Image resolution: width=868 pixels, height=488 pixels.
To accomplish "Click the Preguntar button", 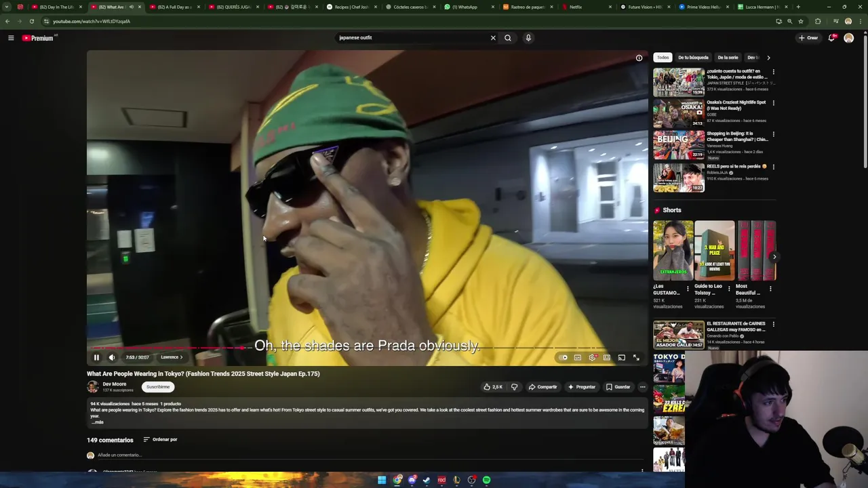I will click(581, 387).
